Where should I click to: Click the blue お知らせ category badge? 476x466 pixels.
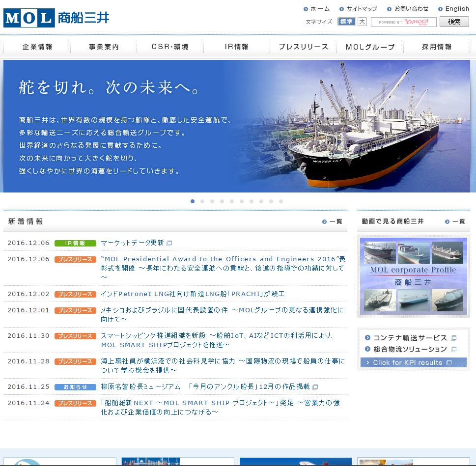coord(75,387)
